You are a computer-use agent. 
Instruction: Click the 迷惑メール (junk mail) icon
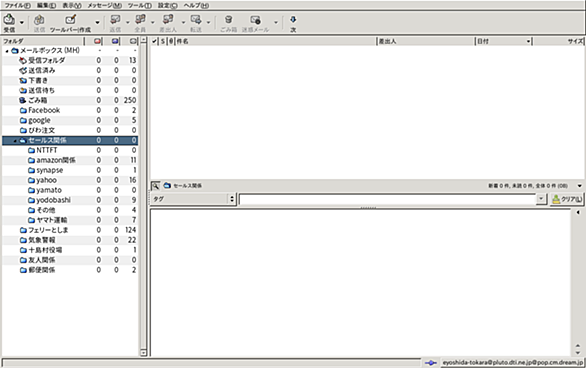[x=255, y=20]
